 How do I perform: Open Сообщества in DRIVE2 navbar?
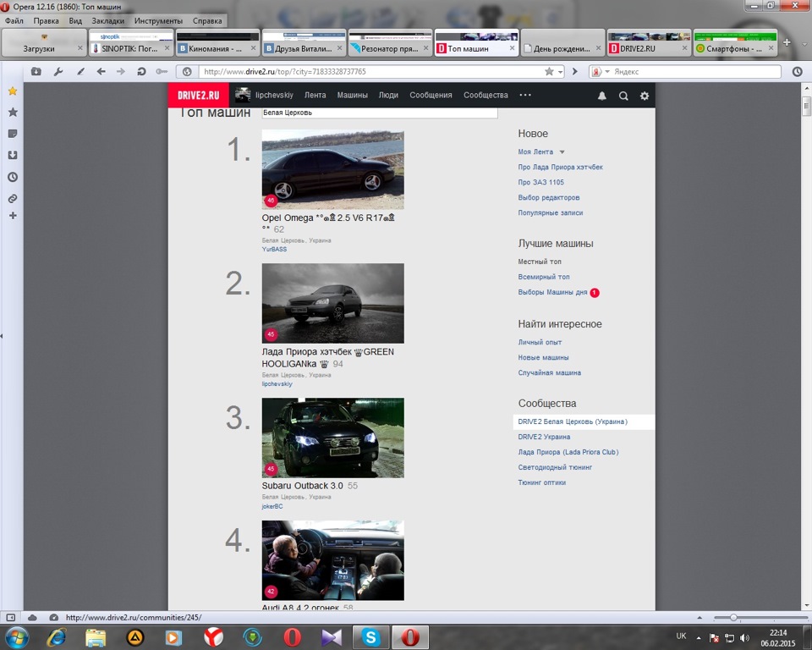tap(486, 95)
